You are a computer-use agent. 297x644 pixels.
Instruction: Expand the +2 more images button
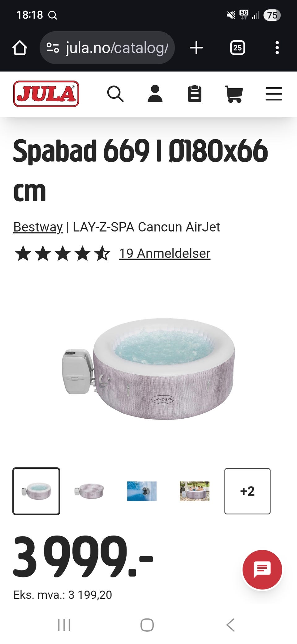click(x=247, y=491)
